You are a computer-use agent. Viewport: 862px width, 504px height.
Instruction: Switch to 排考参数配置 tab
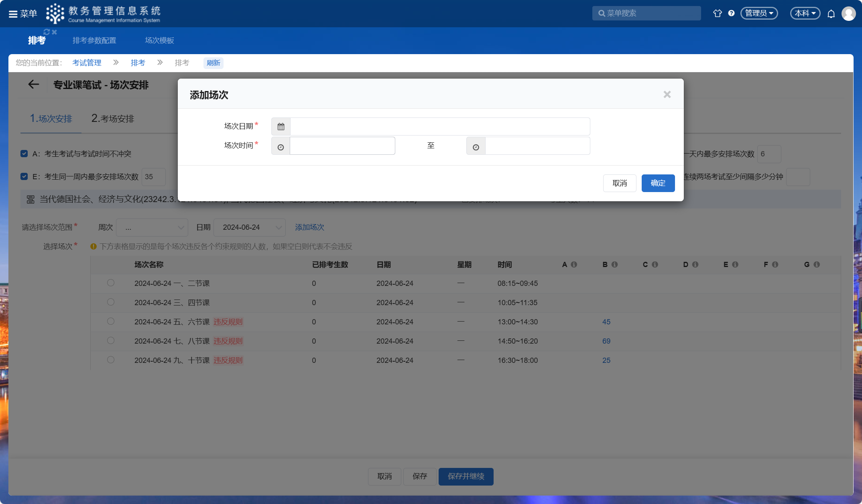(x=94, y=40)
